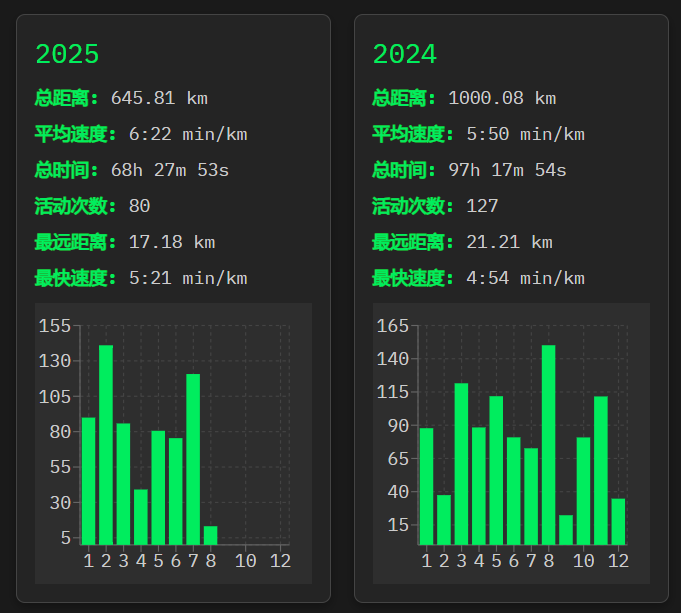Click the 活动次数 label in 2025 card
This screenshot has width=681, height=613.
coord(76,206)
